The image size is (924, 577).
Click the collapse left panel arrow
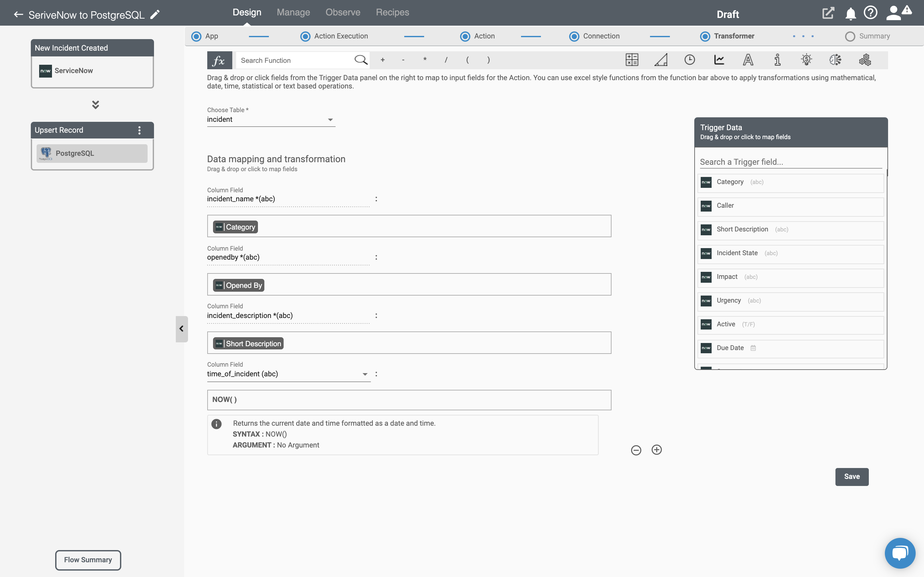(181, 328)
